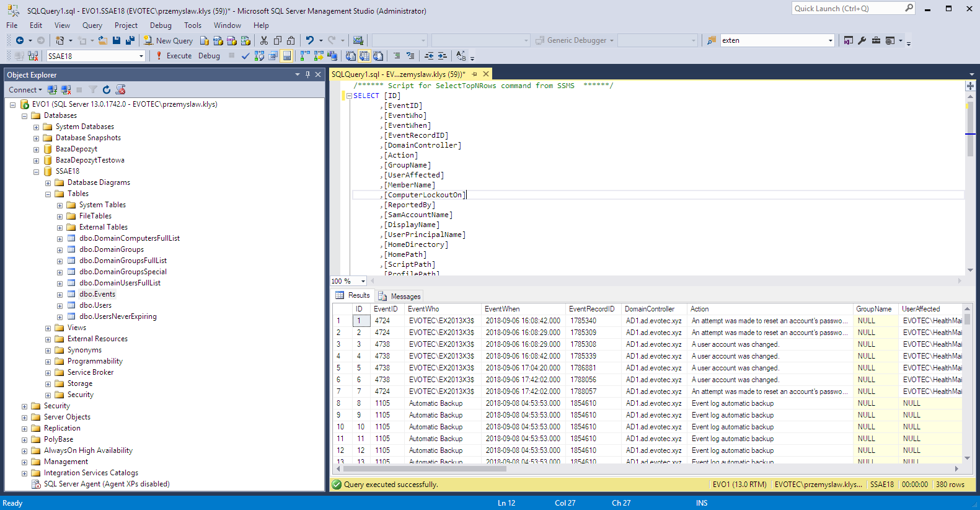Parse the query with the checkmark icon
980x510 pixels.
pos(245,56)
